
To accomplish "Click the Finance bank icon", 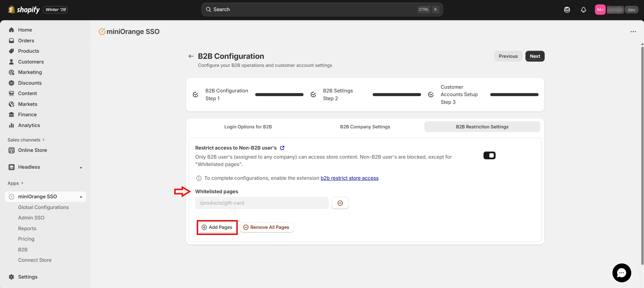I will click(x=11, y=115).
